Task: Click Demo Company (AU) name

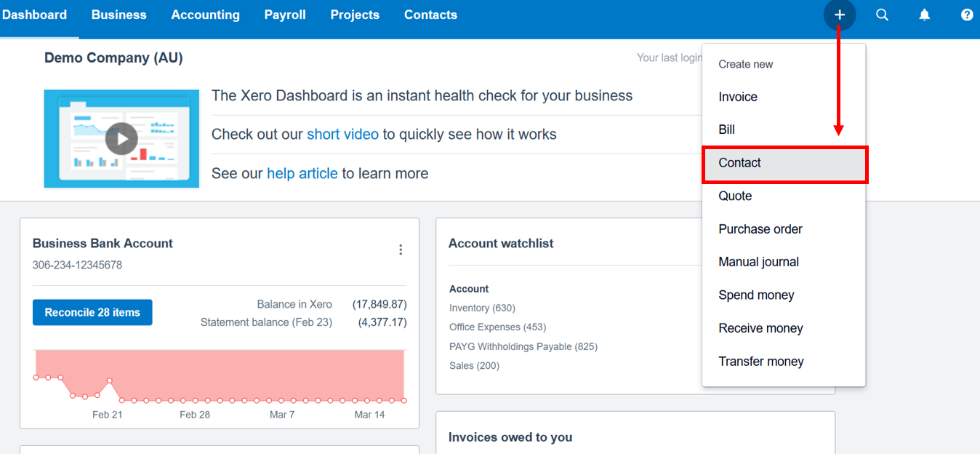Action: pyautogui.click(x=113, y=58)
